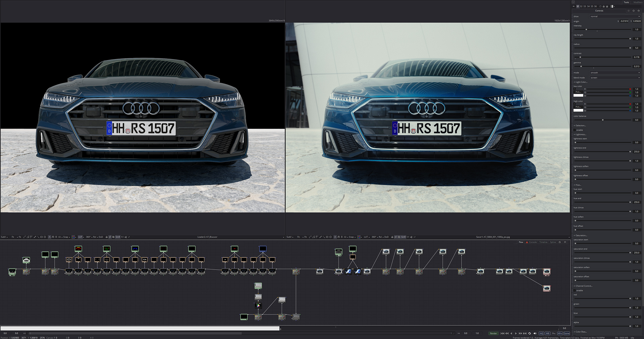Viewport: 644px width, 339px height.
Task: Click the radius value field
Action: click(637, 48)
